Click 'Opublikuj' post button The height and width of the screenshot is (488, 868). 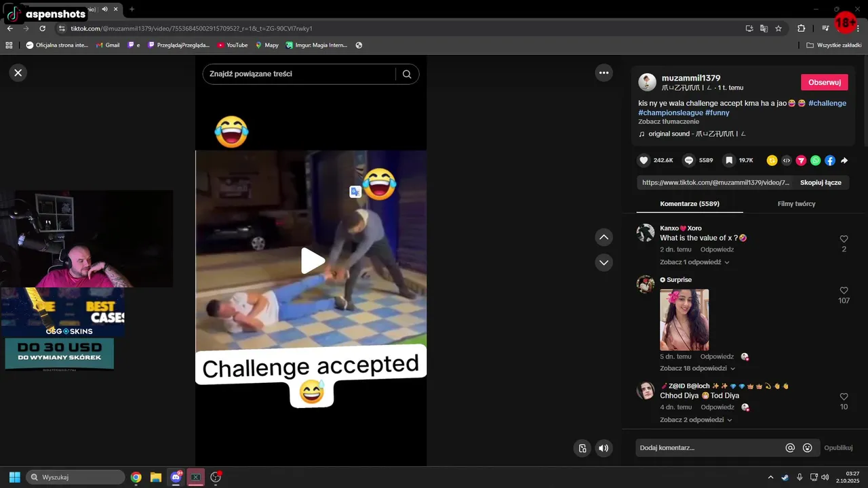click(x=838, y=448)
